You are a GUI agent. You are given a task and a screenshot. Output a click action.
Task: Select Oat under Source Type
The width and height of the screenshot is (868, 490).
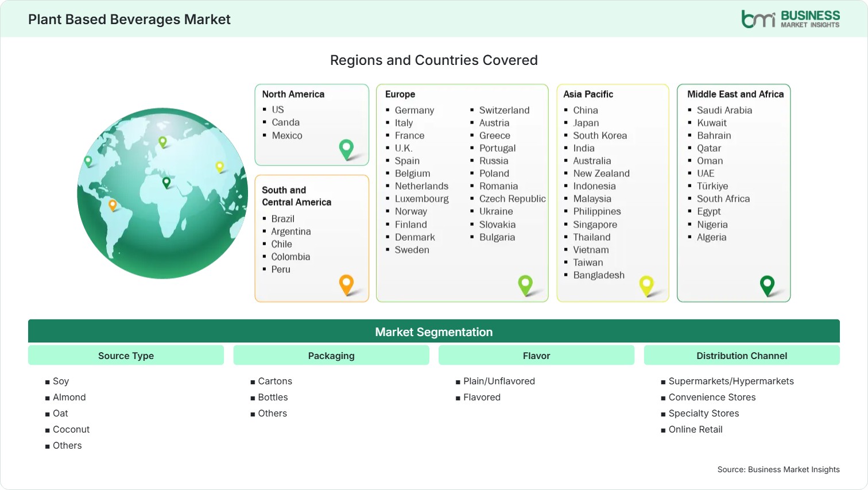pos(60,414)
